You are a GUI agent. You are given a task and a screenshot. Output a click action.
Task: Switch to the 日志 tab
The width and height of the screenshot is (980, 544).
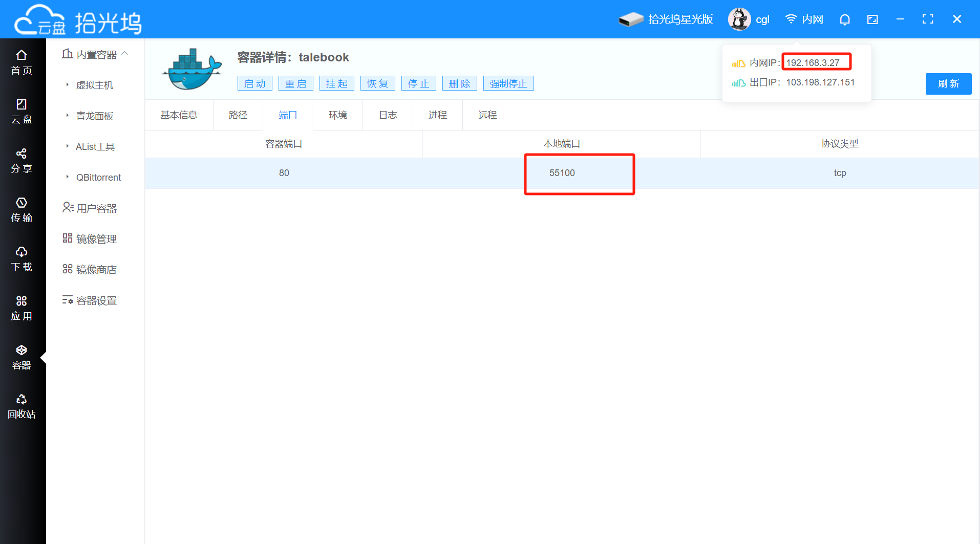click(388, 115)
